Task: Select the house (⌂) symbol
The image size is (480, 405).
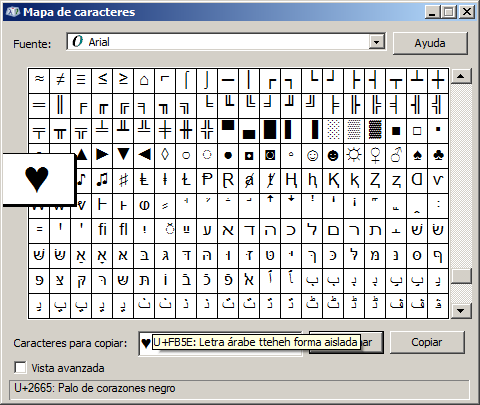Action: tap(144, 80)
